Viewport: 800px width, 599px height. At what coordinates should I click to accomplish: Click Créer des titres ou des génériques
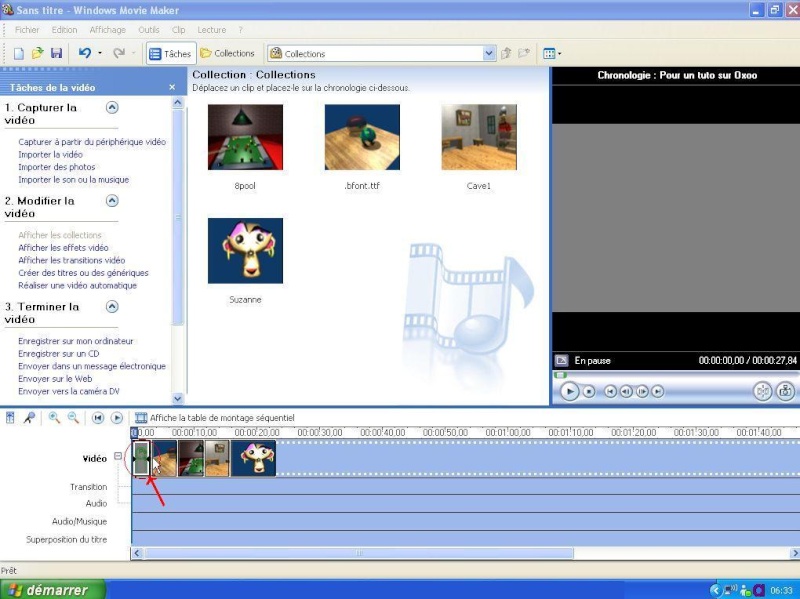pos(83,273)
